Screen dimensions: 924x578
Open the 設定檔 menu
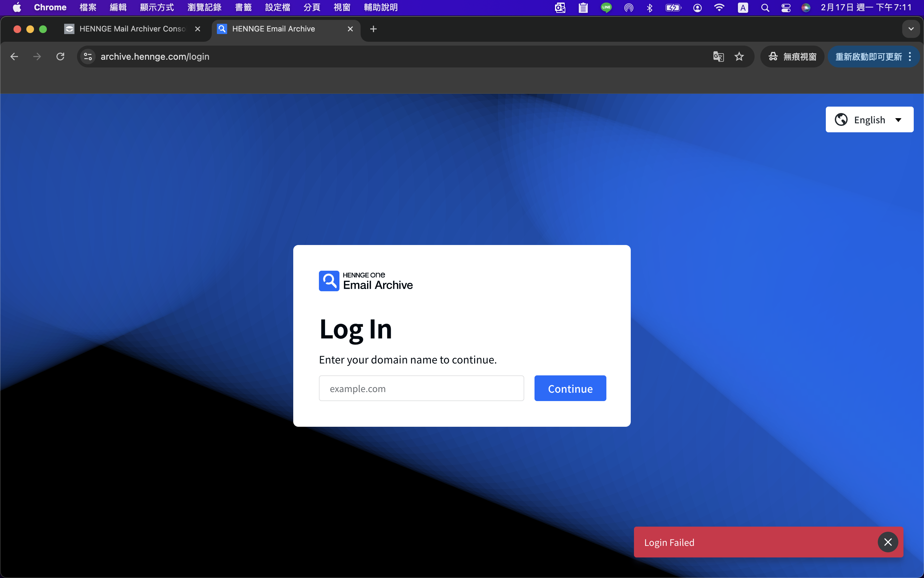(x=278, y=7)
